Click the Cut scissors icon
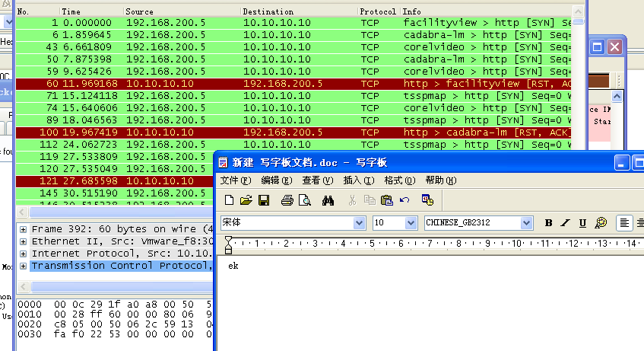 pyautogui.click(x=352, y=200)
